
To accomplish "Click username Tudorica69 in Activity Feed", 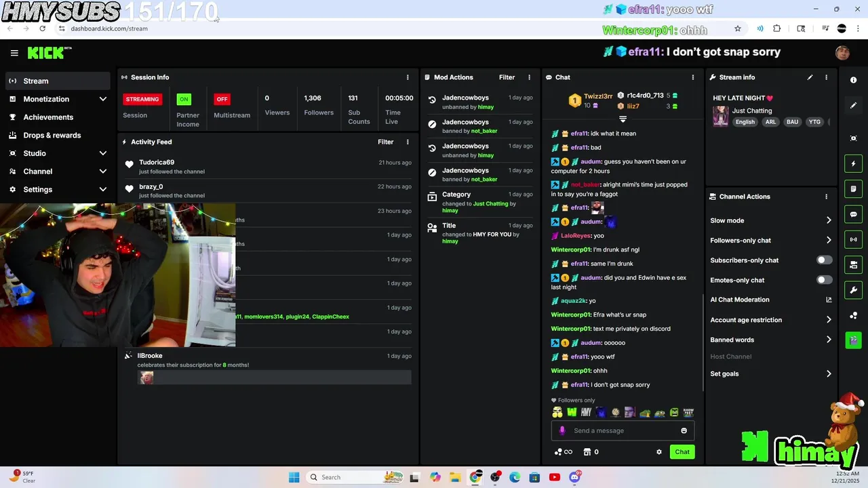I will click(x=157, y=162).
